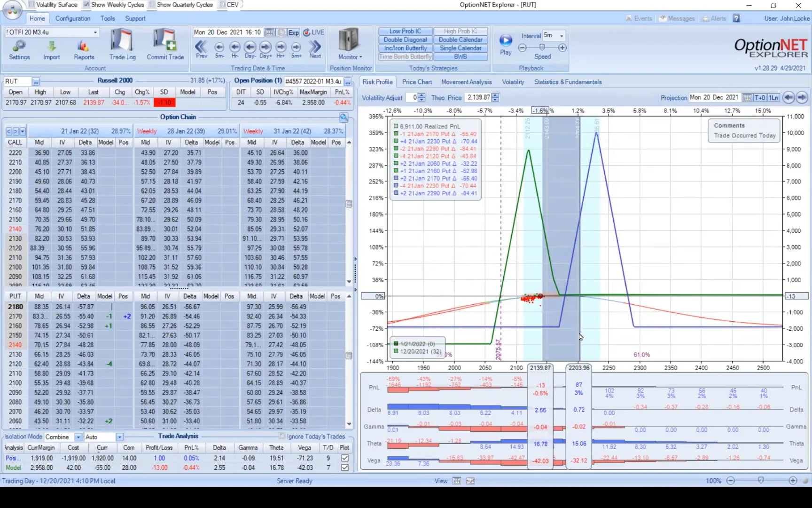Screen dimensions: 812x508
Task: Open the Events panel
Action: tap(639, 18)
